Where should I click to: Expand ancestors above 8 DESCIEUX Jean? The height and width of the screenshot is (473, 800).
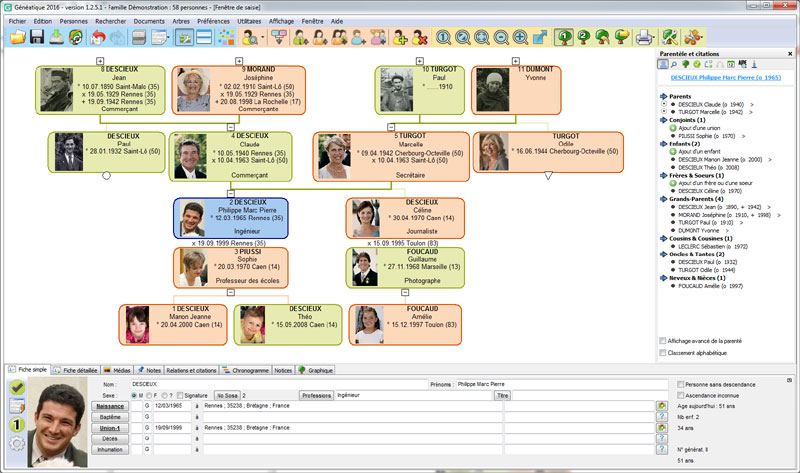tap(100, 61)
